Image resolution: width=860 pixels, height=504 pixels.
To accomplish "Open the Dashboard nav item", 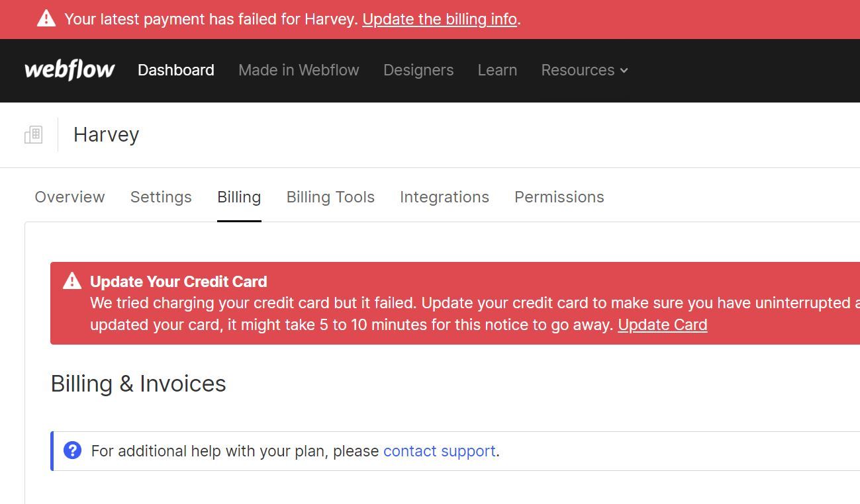I will click(x=176, y=70).
